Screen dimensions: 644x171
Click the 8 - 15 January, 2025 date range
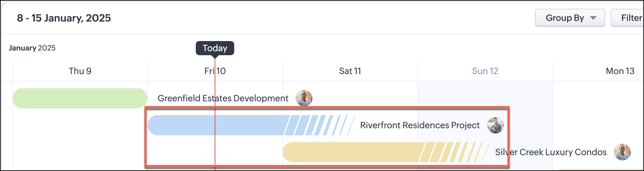[64, 18]
